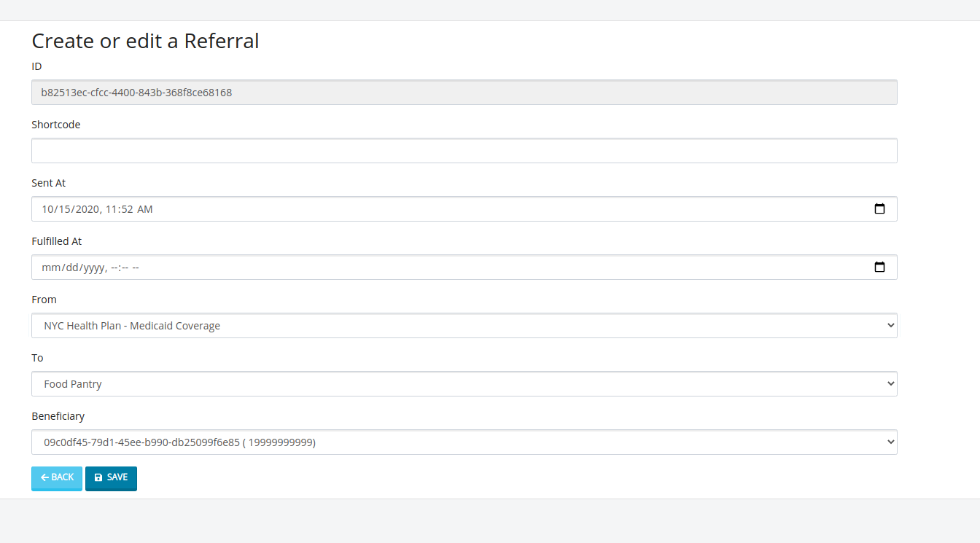Click the Beneficiary field's chevron arrow
Screen dimensions: 980x543
(x=890, y=442)
